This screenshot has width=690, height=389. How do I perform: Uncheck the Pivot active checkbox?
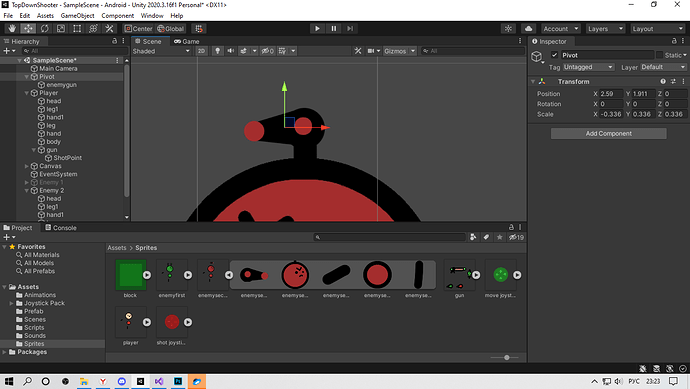tap(554, 55)
